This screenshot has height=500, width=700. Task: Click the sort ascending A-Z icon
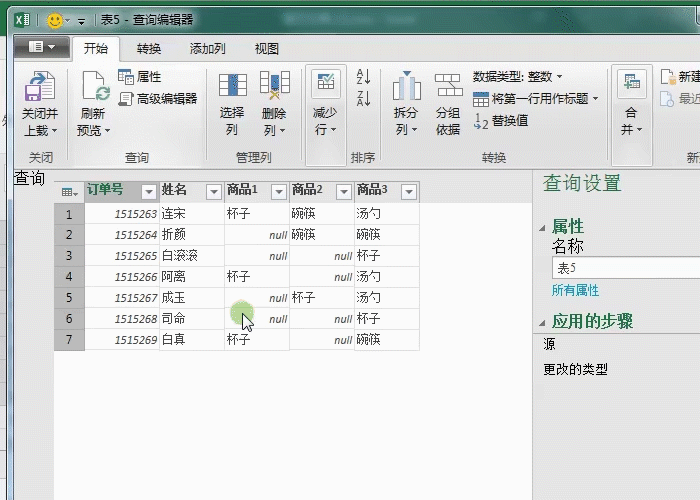pyautogui.click(x=363, y=77)
